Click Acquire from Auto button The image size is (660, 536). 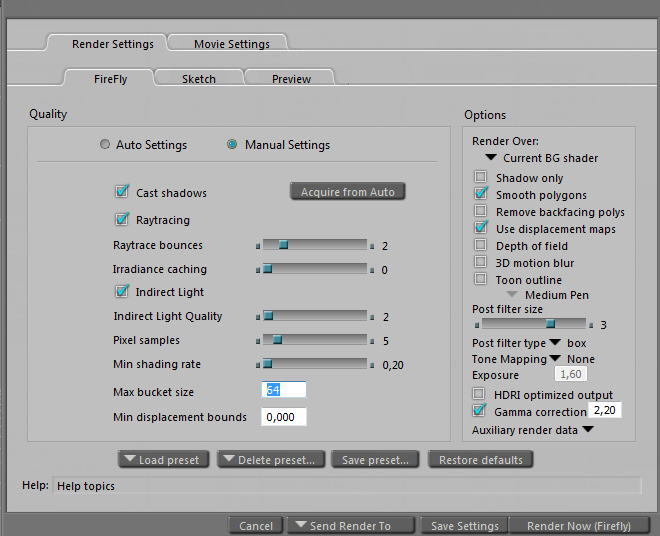tap(348, 192)
